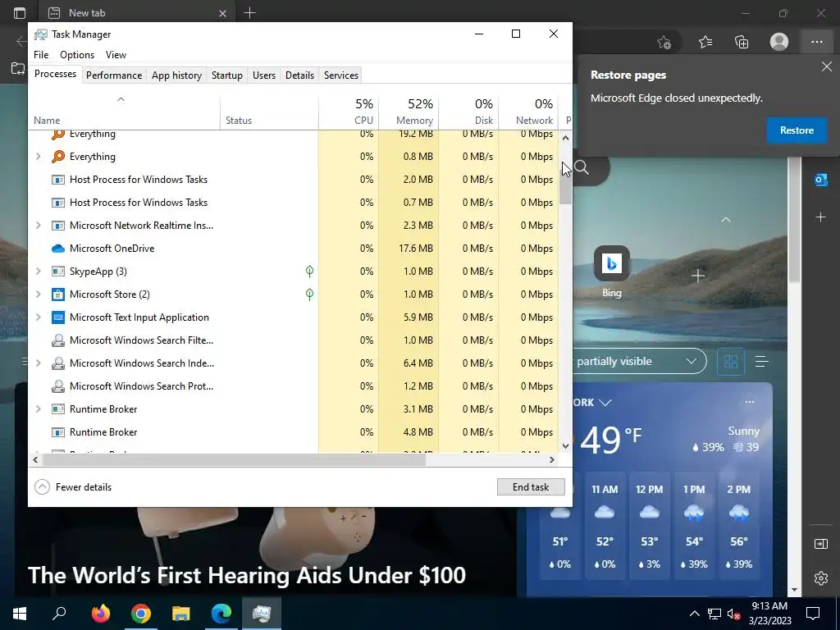Image resolution: width=840 pixels, height=630 pixels.
Task: Switch to the App history tab
Action: pyautogui.click(x=177, y=75)
